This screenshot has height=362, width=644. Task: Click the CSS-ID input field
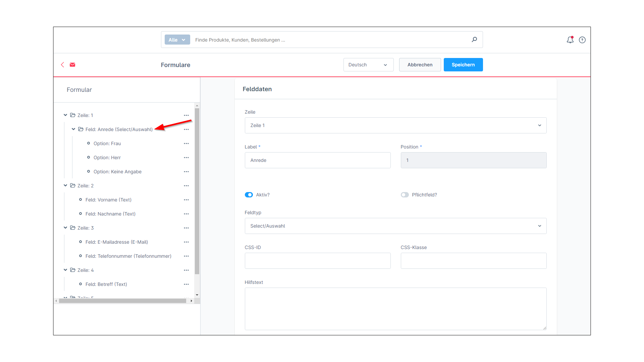click(318, 261)
